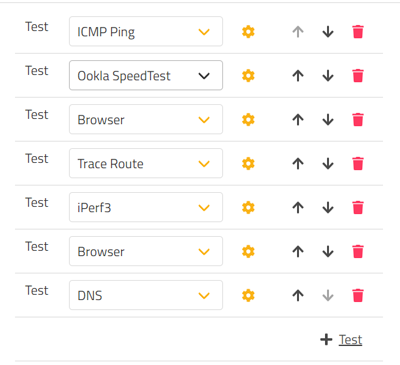This screenshot has height=365, width=400.
Task: Open the DNS test type dropdown
Action: (146, 295)
